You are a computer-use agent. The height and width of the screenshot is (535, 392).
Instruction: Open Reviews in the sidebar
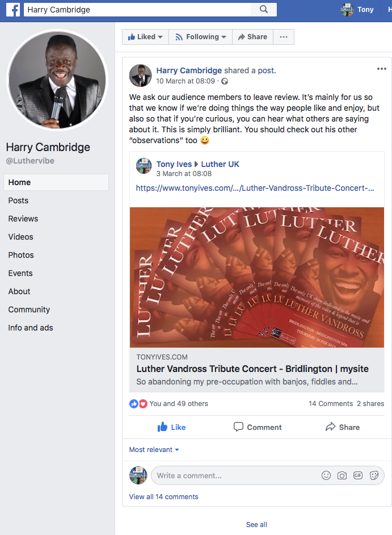coord(23,219)
